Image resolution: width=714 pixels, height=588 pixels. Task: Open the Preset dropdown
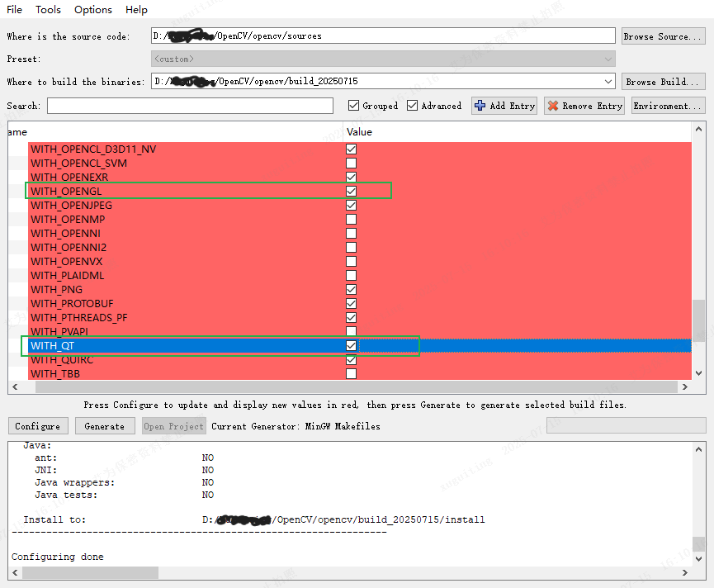(x=383, y=59)
